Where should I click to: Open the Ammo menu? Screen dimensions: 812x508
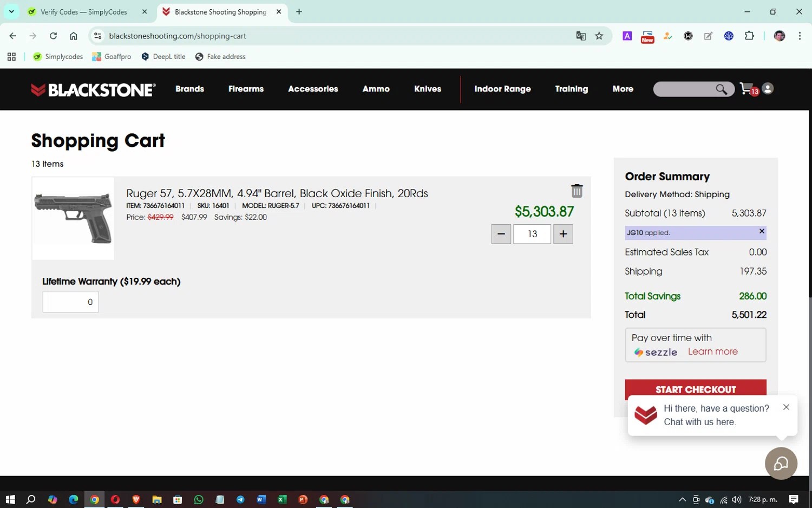coord(376,89)
